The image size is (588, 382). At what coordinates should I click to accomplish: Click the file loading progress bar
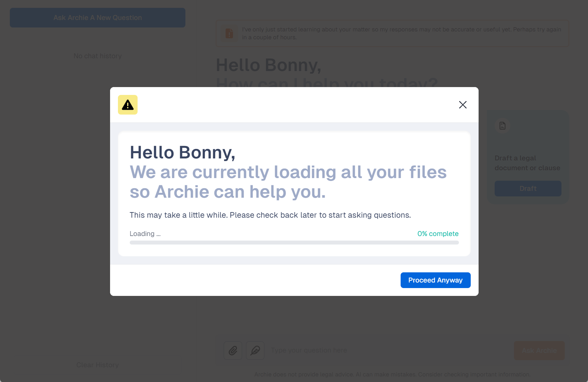click(x=294, y=243)
